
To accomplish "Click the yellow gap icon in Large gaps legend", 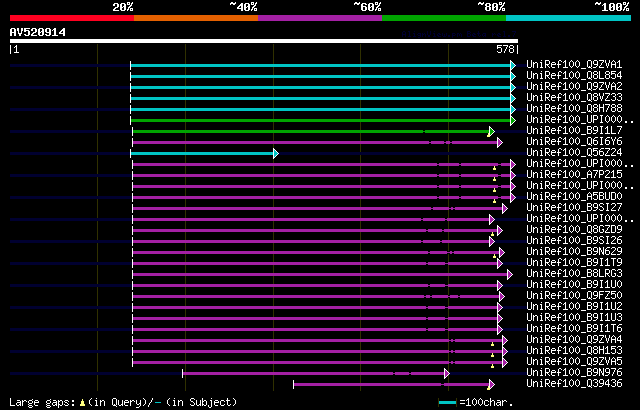I will [82, 403].
